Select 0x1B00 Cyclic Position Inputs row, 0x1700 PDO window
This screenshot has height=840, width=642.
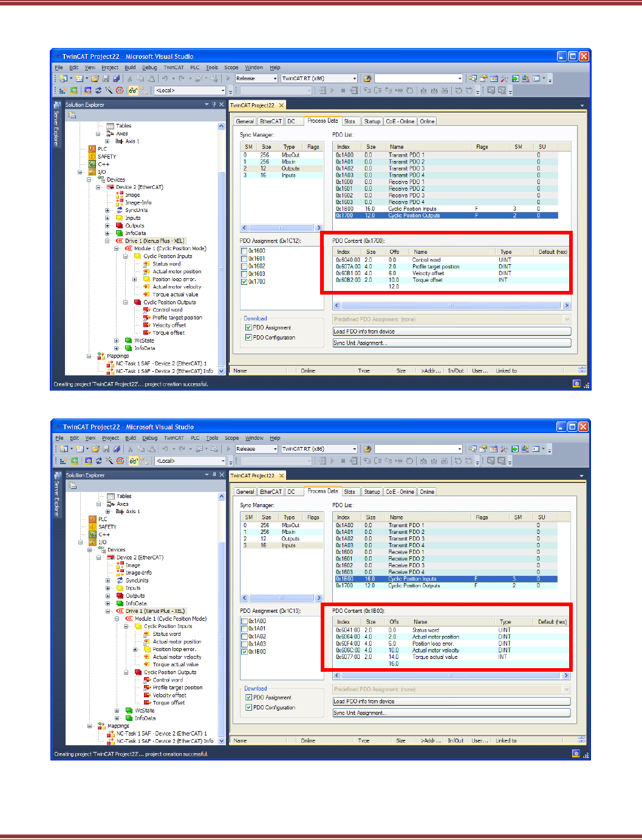(x=446, y=209)
